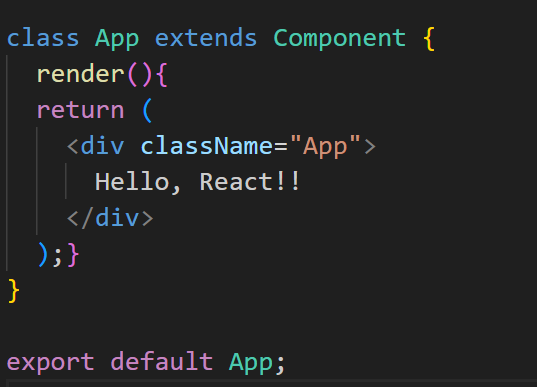Click the 'export' keyword

pyautogui.click(x=50, y=362)
